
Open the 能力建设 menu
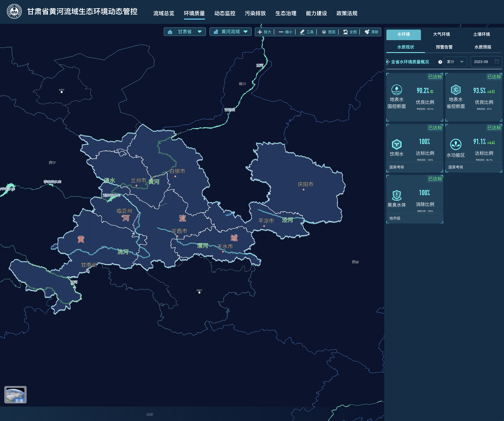click(316, 13)
